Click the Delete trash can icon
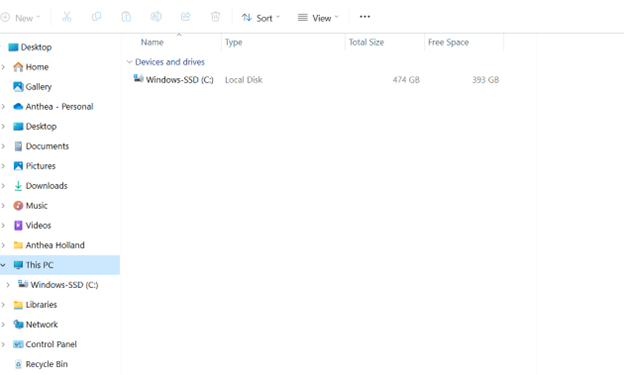The width and height of the screenshot is (624, 375). point(215,17)
